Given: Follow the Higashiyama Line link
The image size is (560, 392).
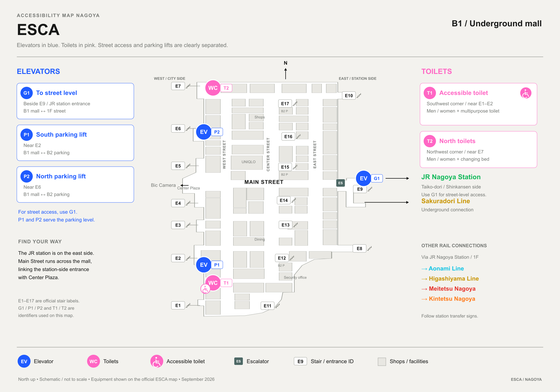Looking at the screenshot, I should [x=450, y=279].
